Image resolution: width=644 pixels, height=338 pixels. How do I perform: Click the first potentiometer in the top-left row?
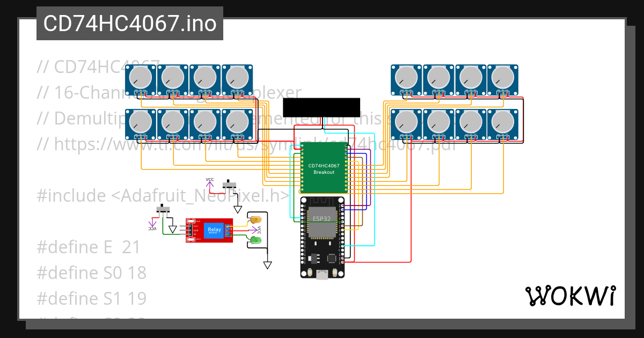[140, 78]
